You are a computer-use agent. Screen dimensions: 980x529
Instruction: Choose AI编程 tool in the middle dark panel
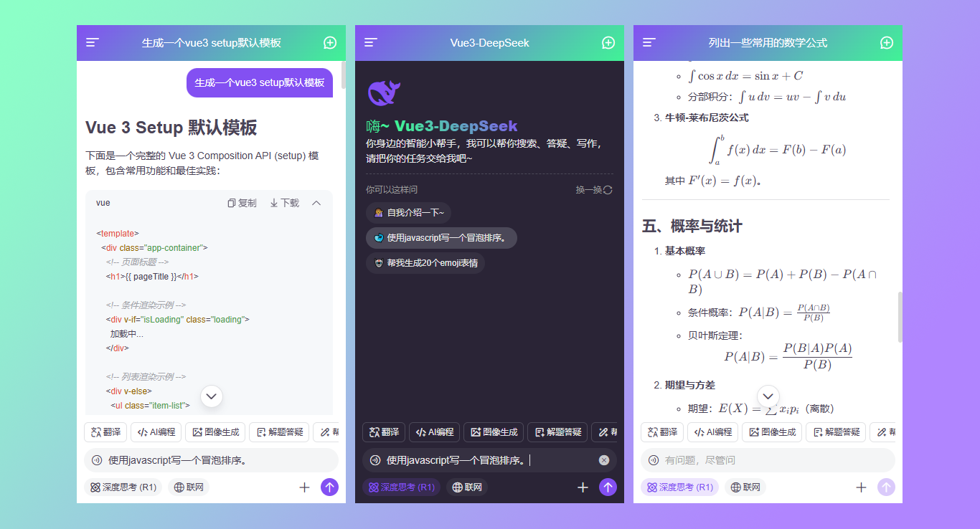tap(434, 432)
